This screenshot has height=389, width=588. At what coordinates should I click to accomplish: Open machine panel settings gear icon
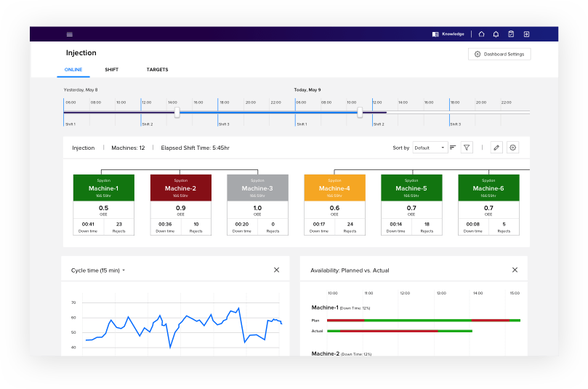(512, 148)
